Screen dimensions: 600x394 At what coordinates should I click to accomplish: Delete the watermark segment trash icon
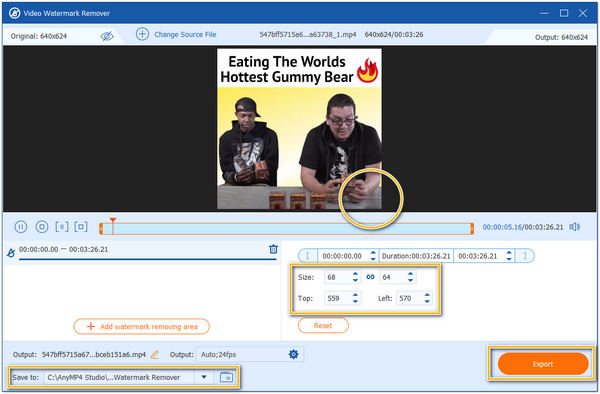pos(273,249)
